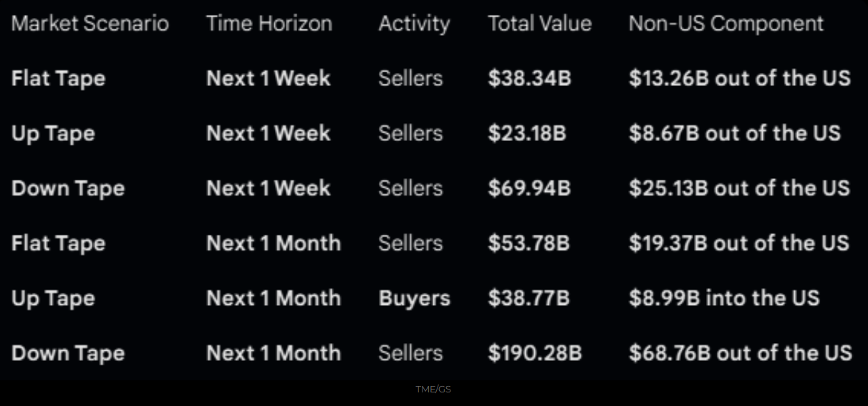The image size is (868, 406).
Task: Click the Total Value column header
Action: tap(540, 24)
